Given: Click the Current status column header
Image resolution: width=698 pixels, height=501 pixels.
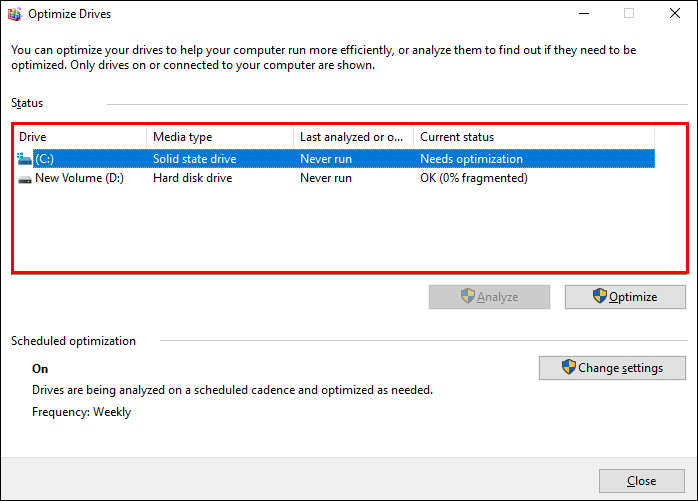Looking at the screenshot, I should (533, 137).
